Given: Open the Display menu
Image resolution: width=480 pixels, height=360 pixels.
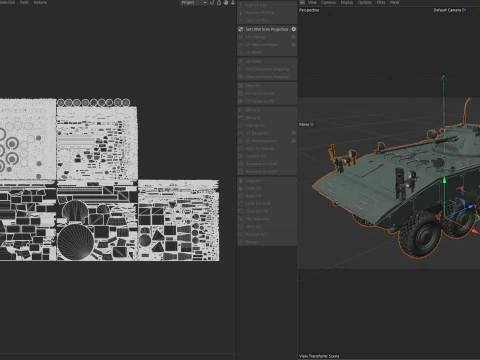Looking at the screenshot, I should (x=347, y=2).
